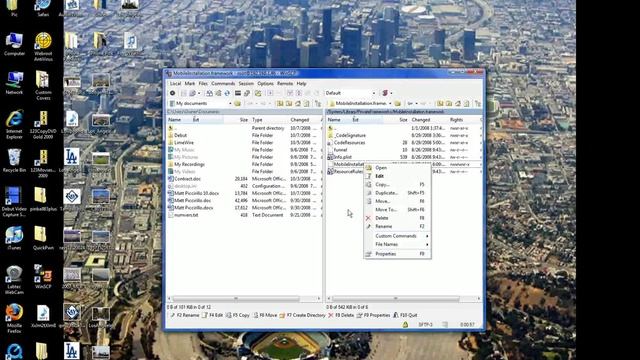This screenshot has width=640, height=360.
Task: Open the Internet Explorer desktop icon
Action: [x=14, y=124]
